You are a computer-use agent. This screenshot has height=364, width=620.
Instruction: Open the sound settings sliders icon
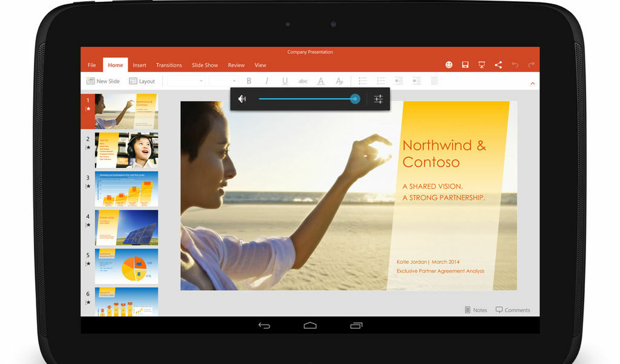coord(378,99)
